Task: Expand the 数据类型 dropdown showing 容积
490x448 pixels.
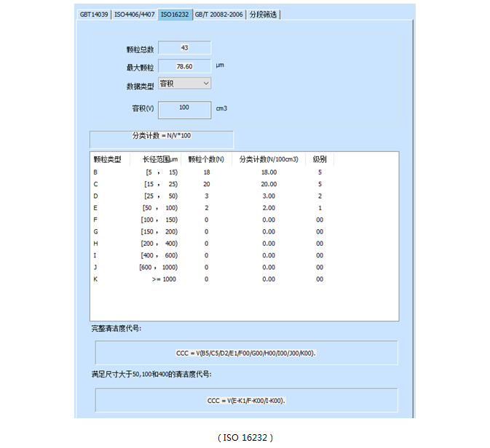Action: pyautogui.click(x=184, y=84)
